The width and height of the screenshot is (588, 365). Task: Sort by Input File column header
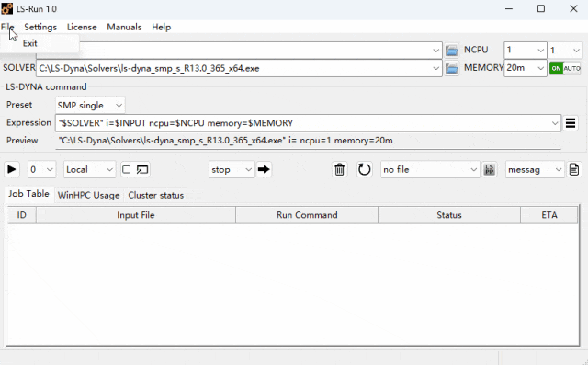(136, 215)
